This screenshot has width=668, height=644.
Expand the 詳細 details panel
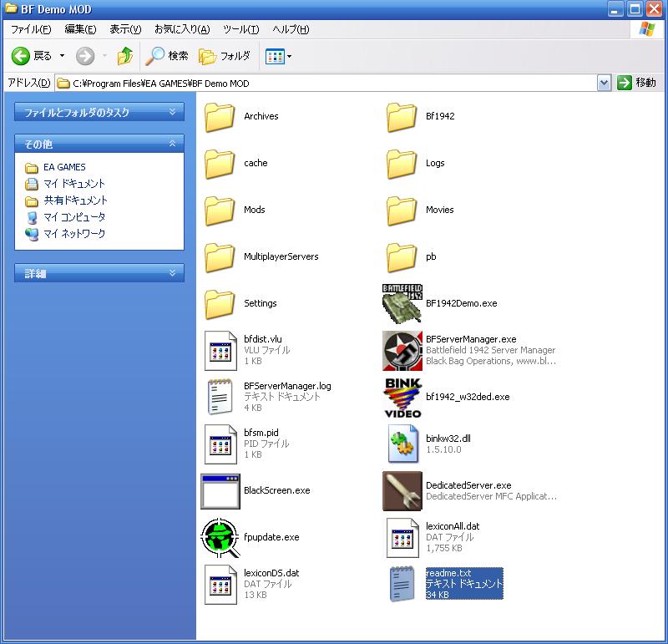[x=99, y=273]
